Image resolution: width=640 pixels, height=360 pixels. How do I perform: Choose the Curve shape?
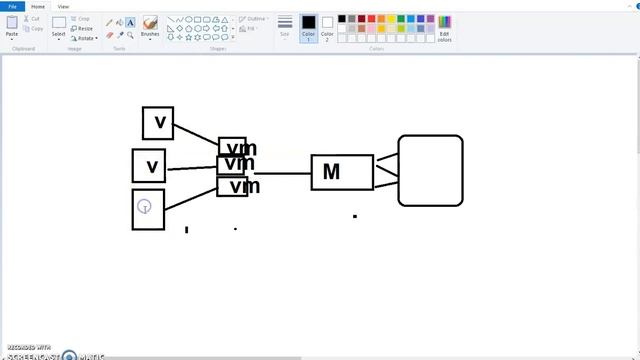[x=180, y=19]
